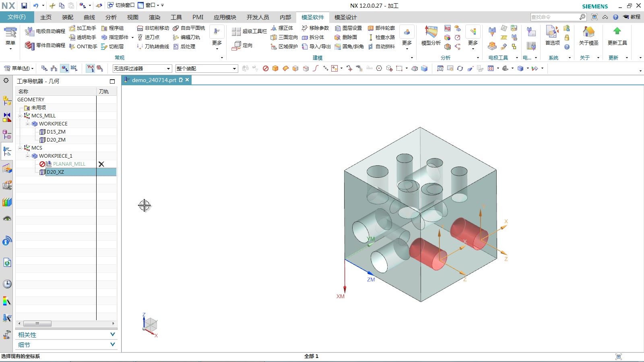Open the ONT助手 tool
This screenshot has width=644, height=362.
coord(83,47)
